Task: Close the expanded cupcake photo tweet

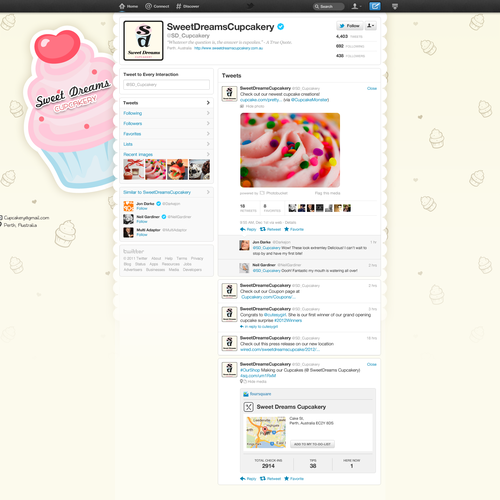Action: [372, 88]
